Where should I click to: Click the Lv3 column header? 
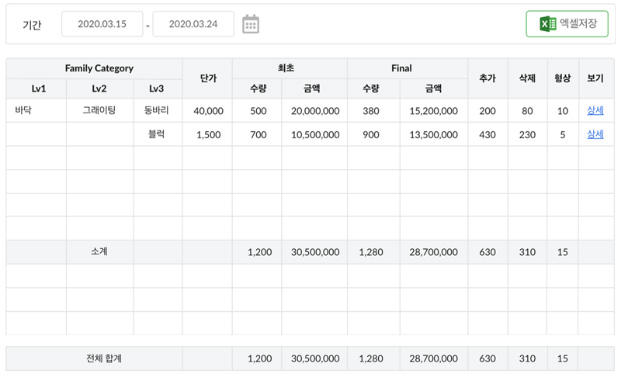158,89
